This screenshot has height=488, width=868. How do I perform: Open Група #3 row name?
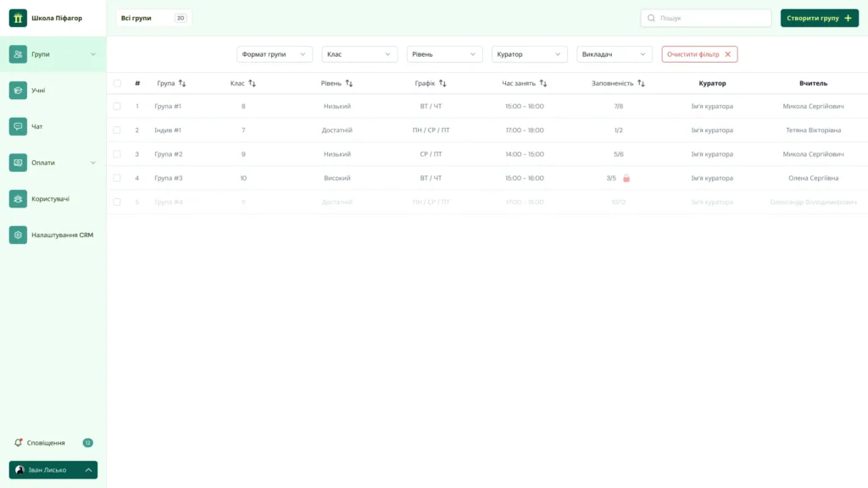(169, 178)
